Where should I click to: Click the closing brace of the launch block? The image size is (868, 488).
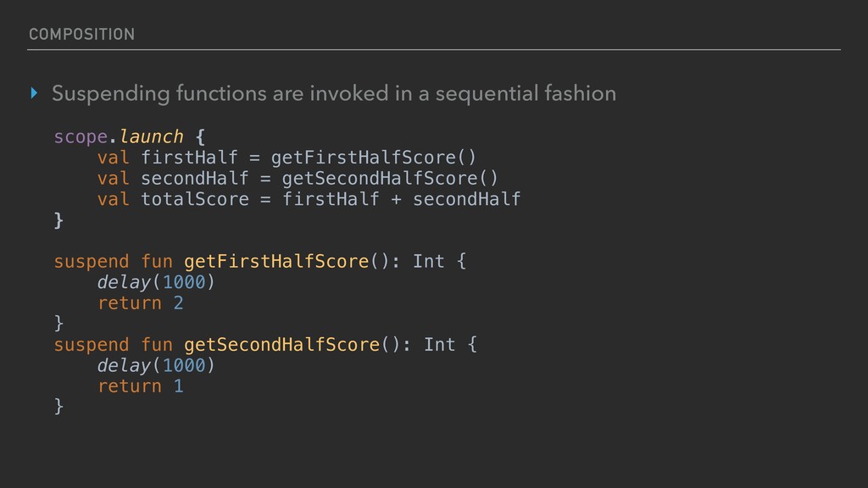(x=58, y=220)
